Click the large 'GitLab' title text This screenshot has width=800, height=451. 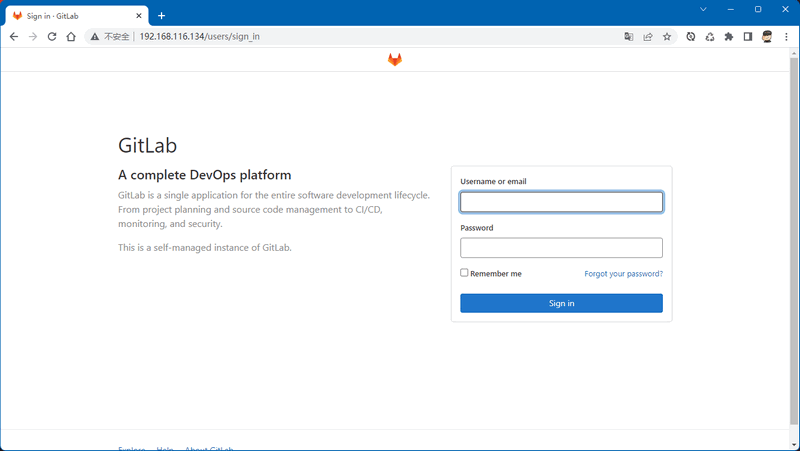[147, 145]
